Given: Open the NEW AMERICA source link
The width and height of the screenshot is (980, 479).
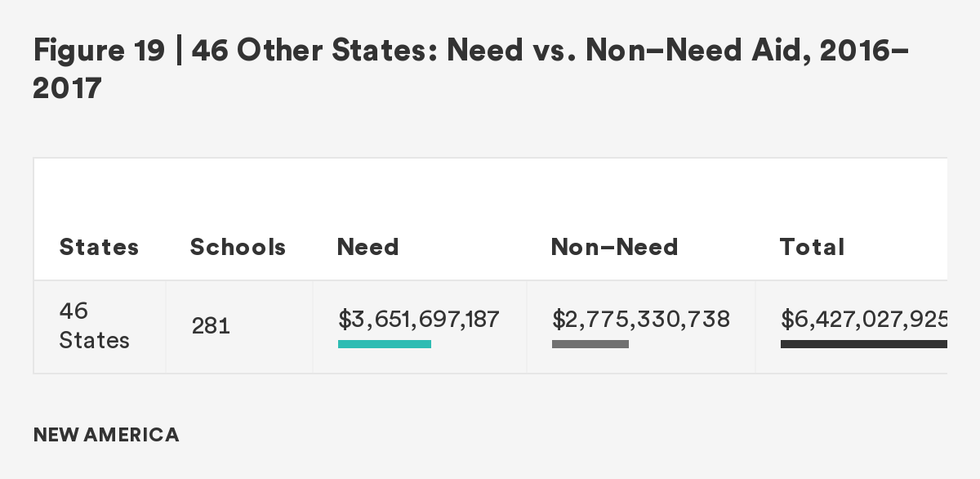Looking at the screenshot, I should (x=106, y=435).
